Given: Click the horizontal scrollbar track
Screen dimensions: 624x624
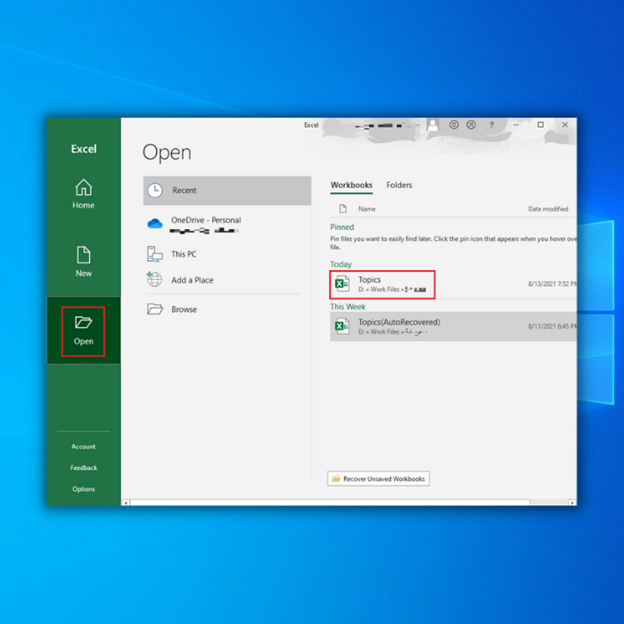Looking at the screenshot, I should click(549, 503).
